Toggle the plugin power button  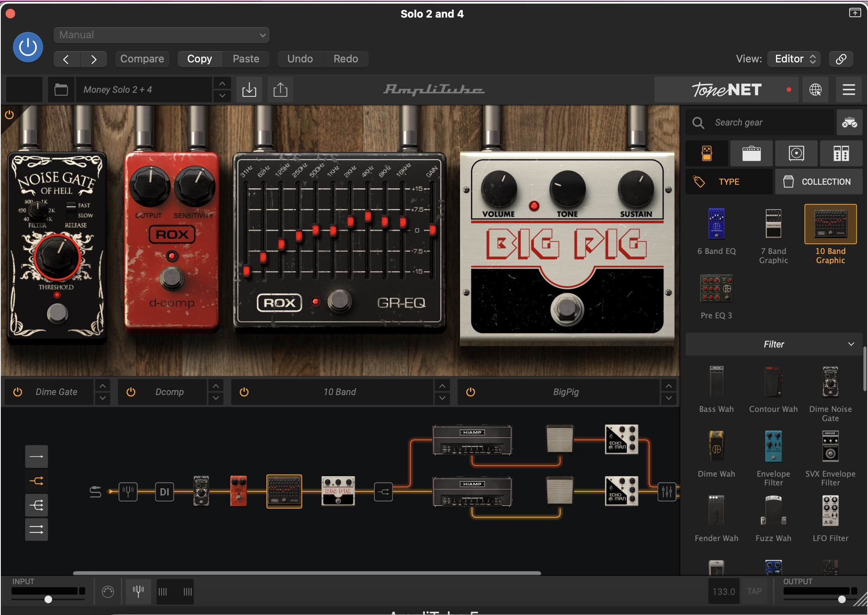pos(28,47)
